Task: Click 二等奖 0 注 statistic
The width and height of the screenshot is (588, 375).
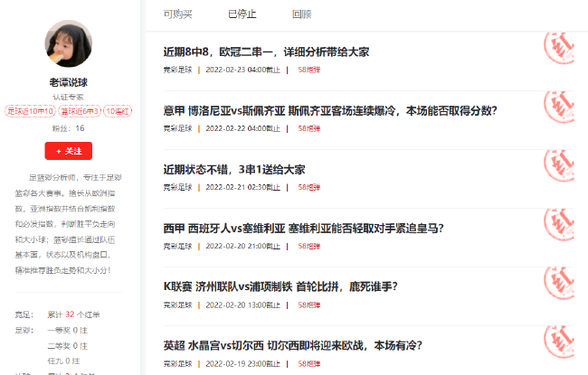Action: 68,346
